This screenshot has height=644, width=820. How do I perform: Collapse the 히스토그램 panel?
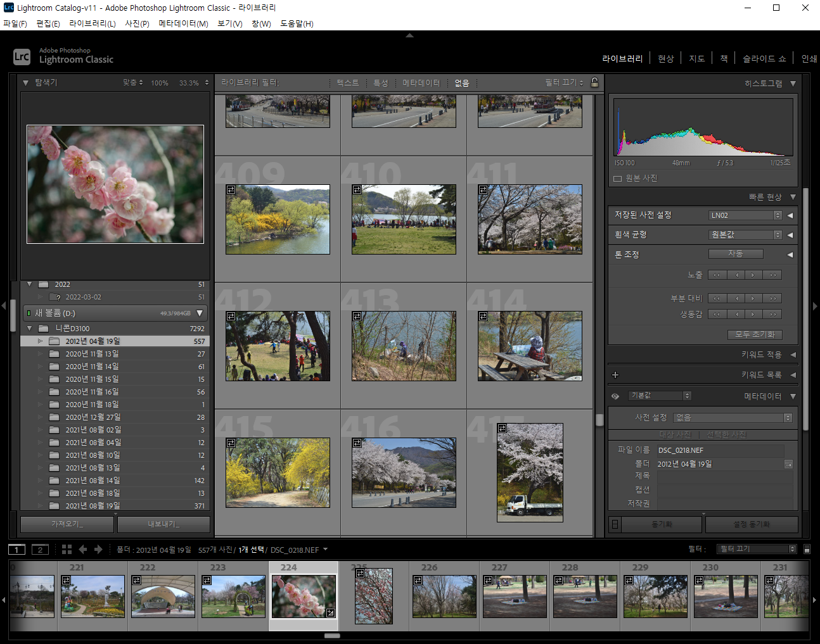tap(793, 84)
